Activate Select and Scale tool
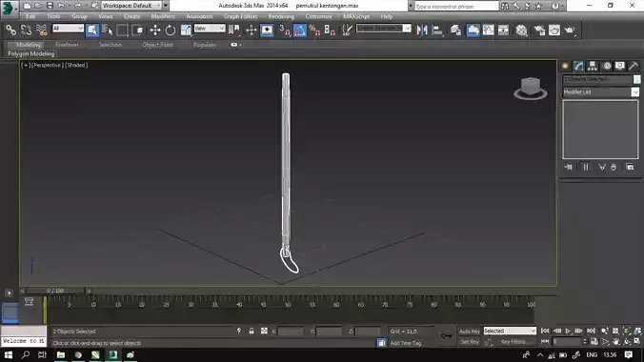This screenshot has height=362, width=644. tap(186, 30)
